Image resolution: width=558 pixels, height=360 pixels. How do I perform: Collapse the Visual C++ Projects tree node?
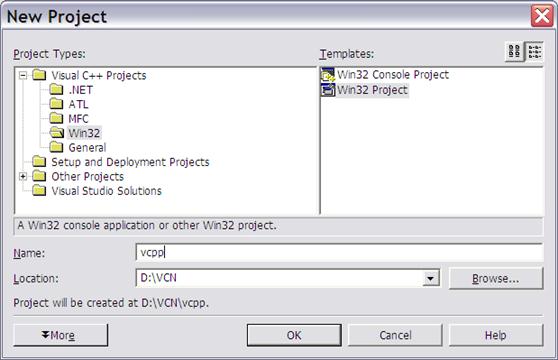point(23,75)
